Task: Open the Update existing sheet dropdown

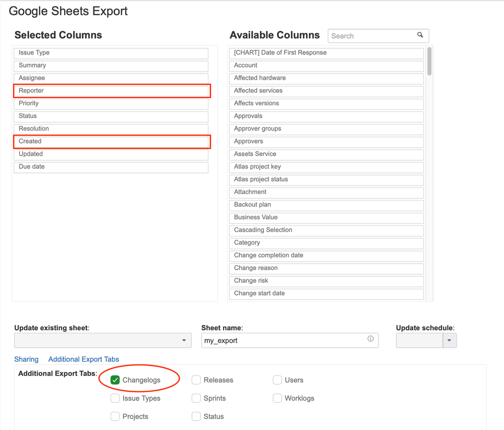Action: 102,340
